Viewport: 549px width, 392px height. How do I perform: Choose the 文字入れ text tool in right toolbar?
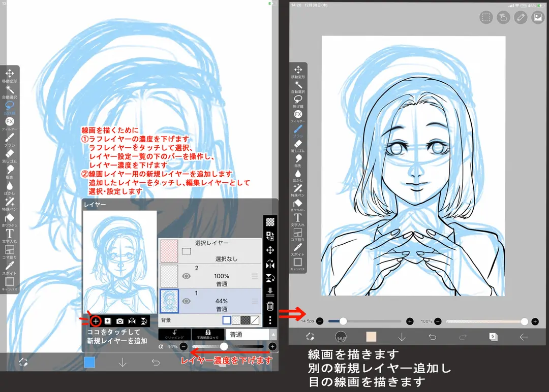click(x=297, y=220)
